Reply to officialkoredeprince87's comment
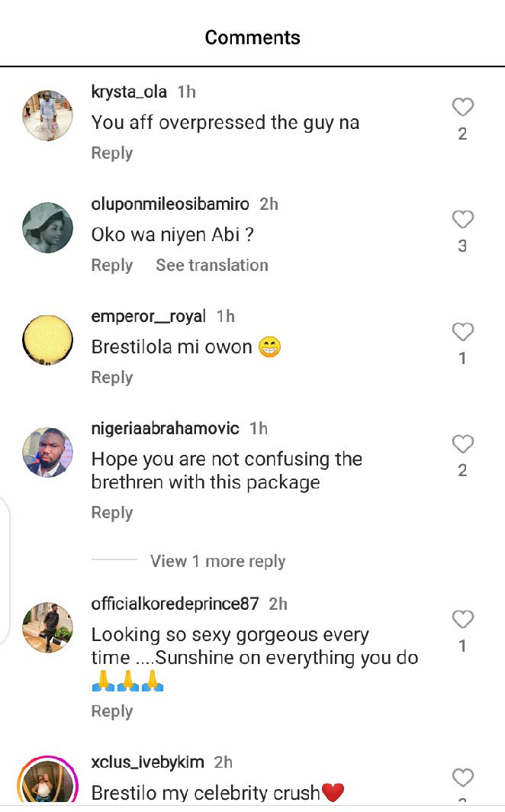Screen dimensions: 505x812 tap(112, 711)
